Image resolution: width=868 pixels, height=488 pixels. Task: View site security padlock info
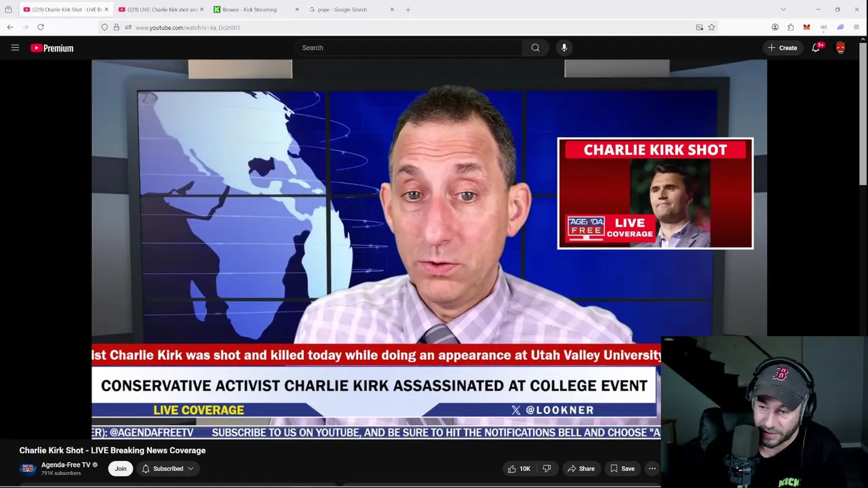(x=116, y=27)
